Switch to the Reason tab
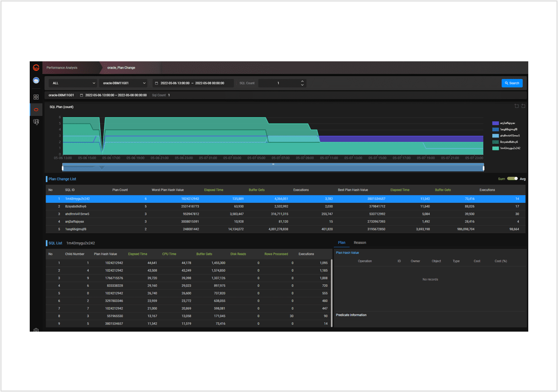This screenshot has width=558, height=392. [360, 242]
